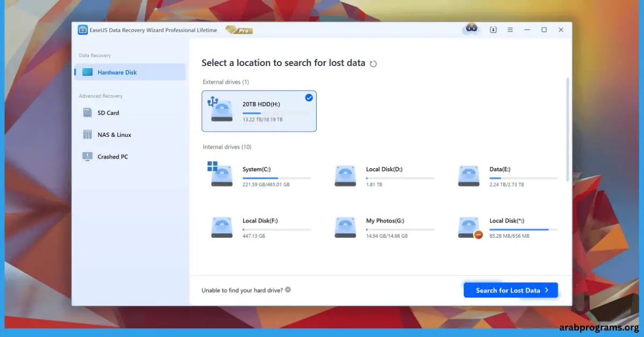Image resolution: width=644 pixels, height=337 pixels.
Task: Click the Data(E:) usage progress bar
Action: (524, 178)
